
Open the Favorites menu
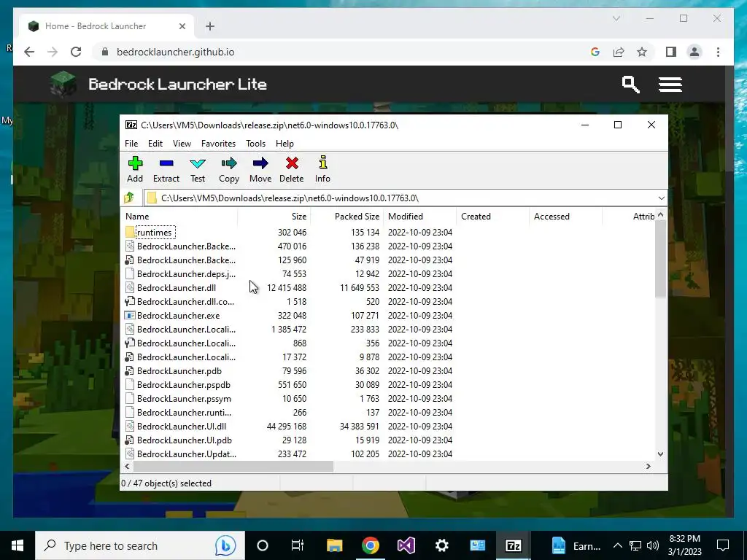click(x=218, y=144)
